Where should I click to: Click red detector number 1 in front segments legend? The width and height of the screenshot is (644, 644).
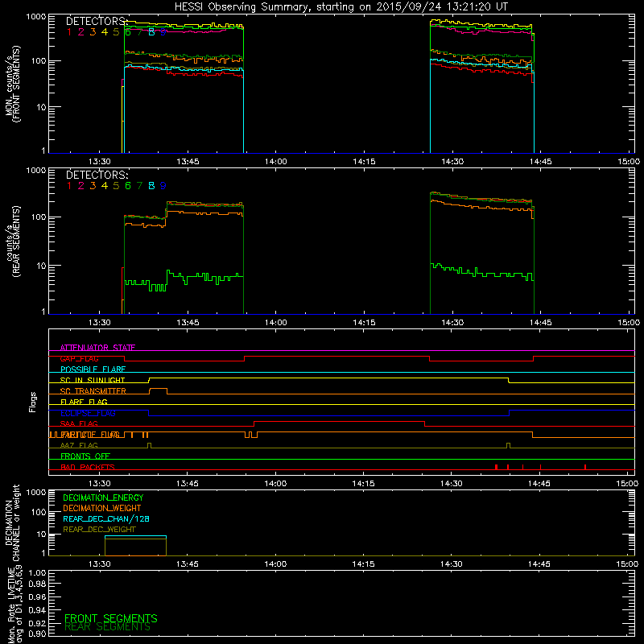(x=69, y=32)
